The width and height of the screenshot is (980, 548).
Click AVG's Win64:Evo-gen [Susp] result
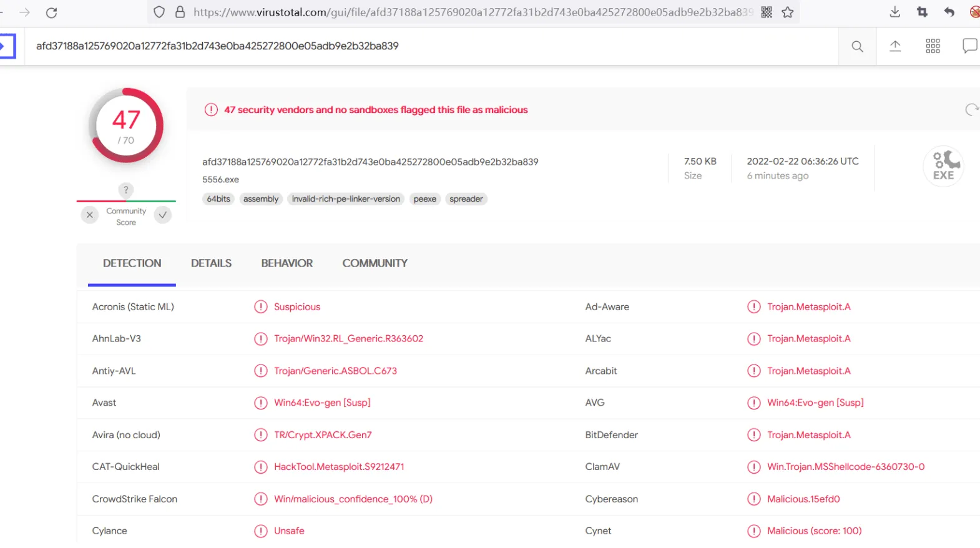[815, 403]
